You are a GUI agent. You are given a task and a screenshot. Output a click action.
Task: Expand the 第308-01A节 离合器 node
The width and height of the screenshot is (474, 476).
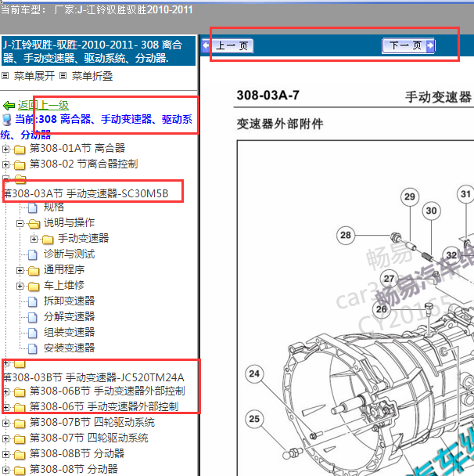[5, 149]
